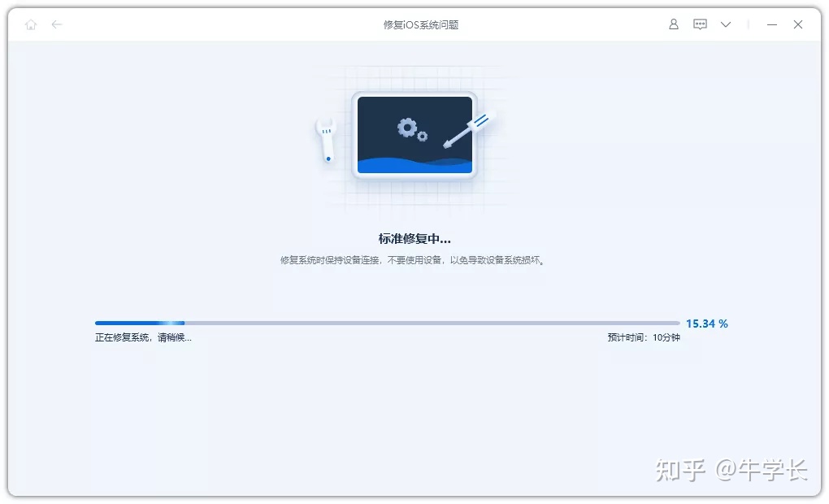Open the feedback message icon
Screen dimensions: 829x504
click(700, 24)
